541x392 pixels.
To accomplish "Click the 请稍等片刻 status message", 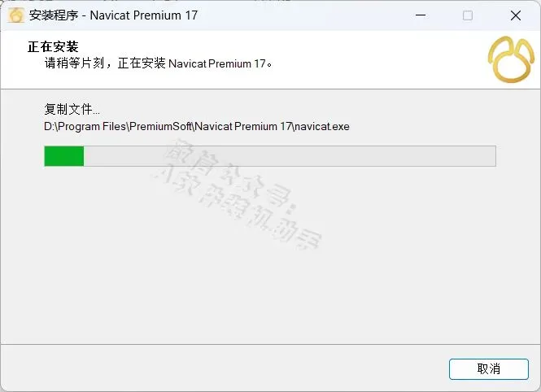I will 74,63.
